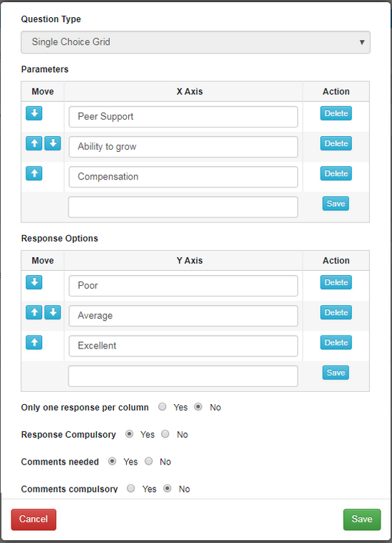Save the new X Axis parameter
The height and width of the screenshot is (543, 392).
point(336,204)
